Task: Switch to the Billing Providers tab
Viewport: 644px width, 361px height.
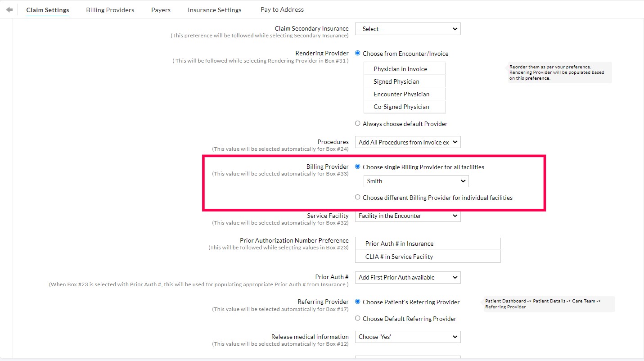Action: (110, 9)
